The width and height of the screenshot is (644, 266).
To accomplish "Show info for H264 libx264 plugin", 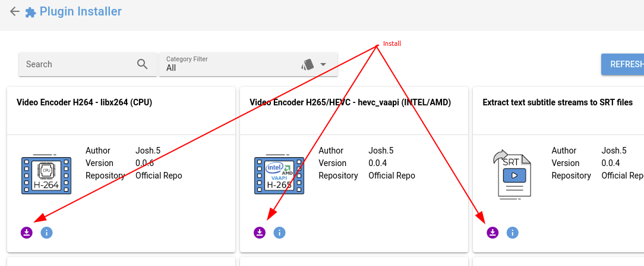I will [46, 233].
